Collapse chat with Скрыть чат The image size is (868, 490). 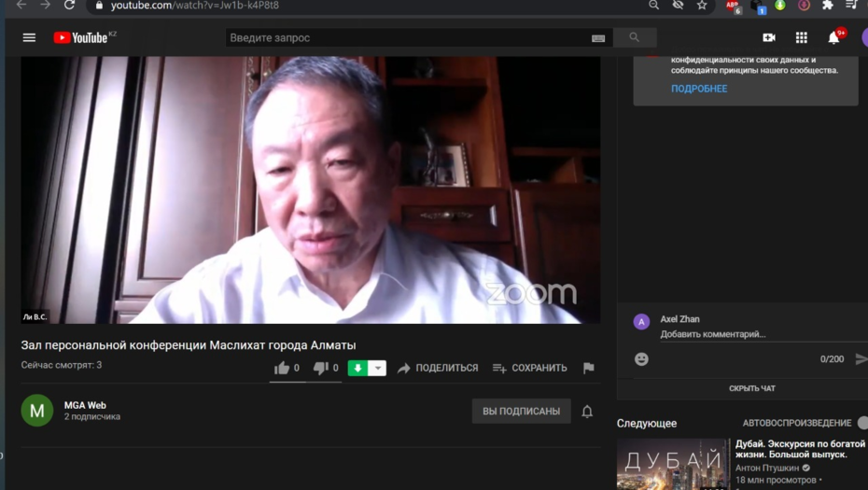click(x=751, y=388)
